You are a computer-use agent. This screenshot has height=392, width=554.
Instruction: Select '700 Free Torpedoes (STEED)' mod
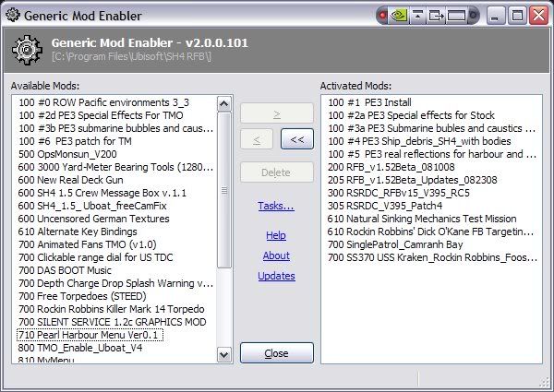82,296
